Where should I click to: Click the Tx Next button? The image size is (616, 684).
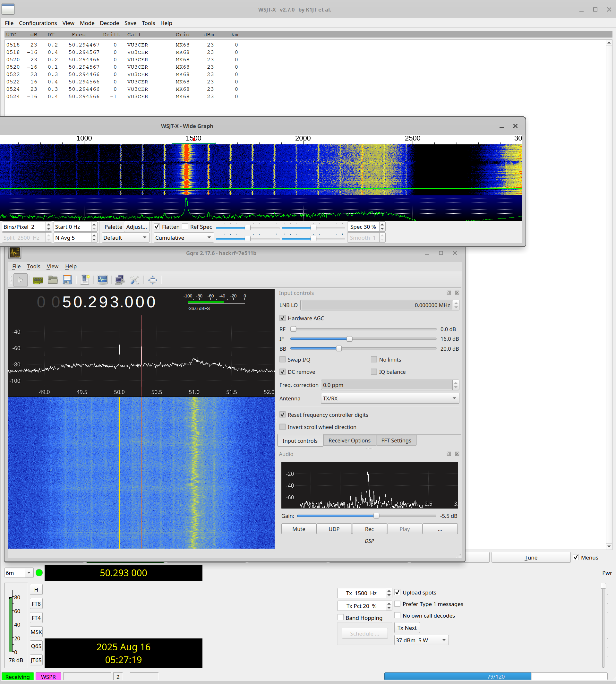(407, 628)
